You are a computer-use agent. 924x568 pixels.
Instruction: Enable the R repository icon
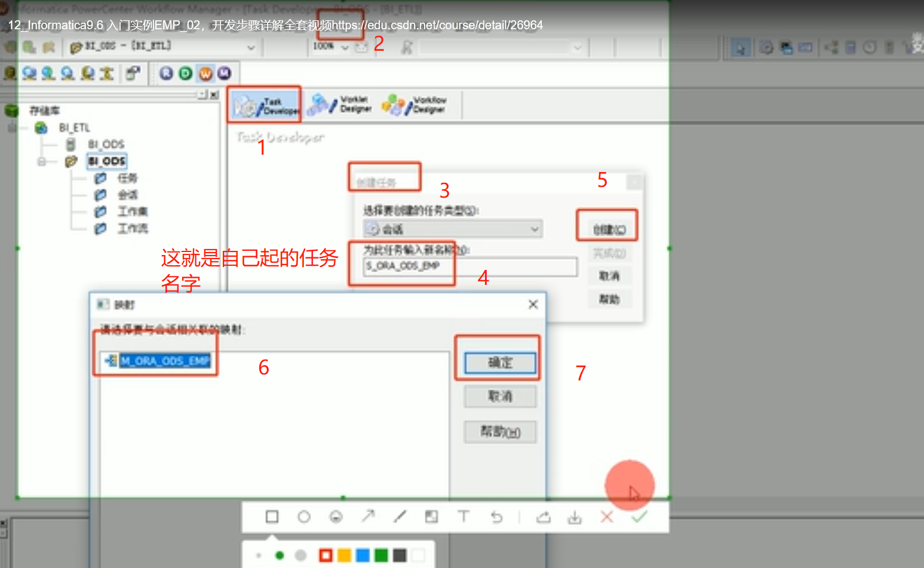[166, 72]
